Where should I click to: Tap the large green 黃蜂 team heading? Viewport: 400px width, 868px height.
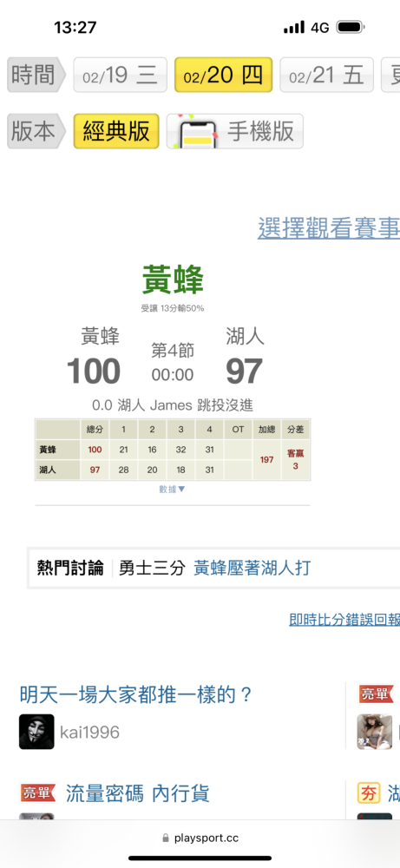pyautogui.click(x=174, y=279)
